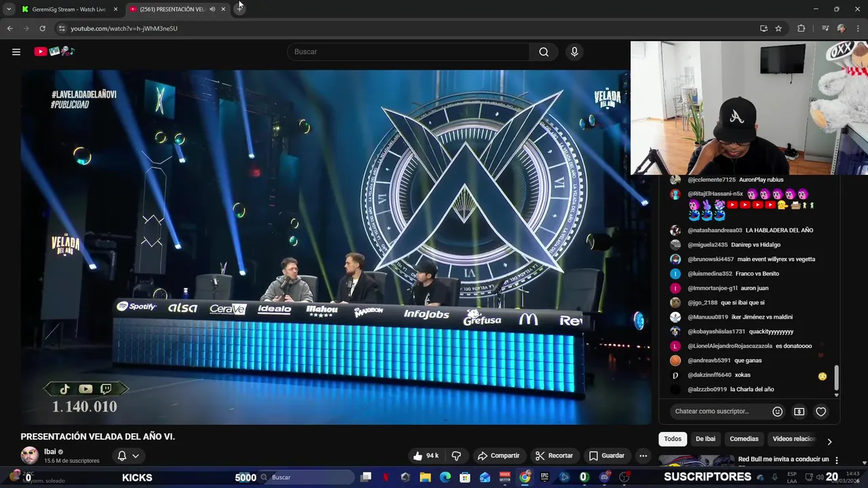Screen dimensions: 868x488
Task: Open Task View on taskbar
Action: [366, 477]
